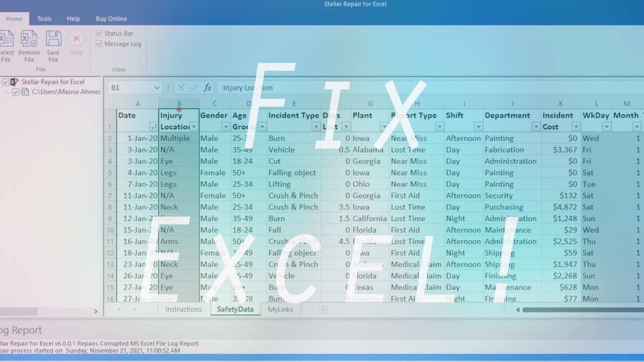Click the $4,872 incident cost cell
This screenshot has width=644, height=362.
click(561, 207)
